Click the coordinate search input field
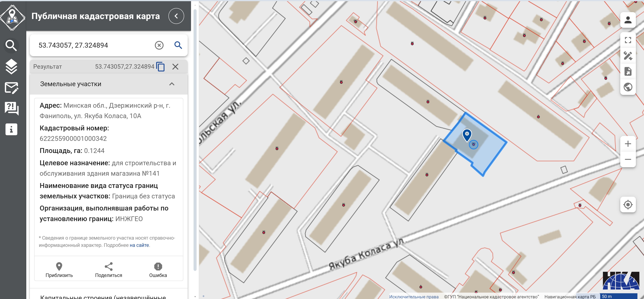The width and height of the screenshot is (644, 299). (x=92, y=45)
